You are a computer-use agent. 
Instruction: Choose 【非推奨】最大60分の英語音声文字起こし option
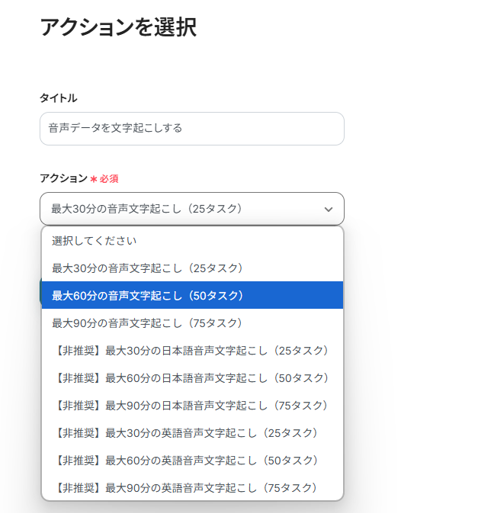click(x=192, y=460)
